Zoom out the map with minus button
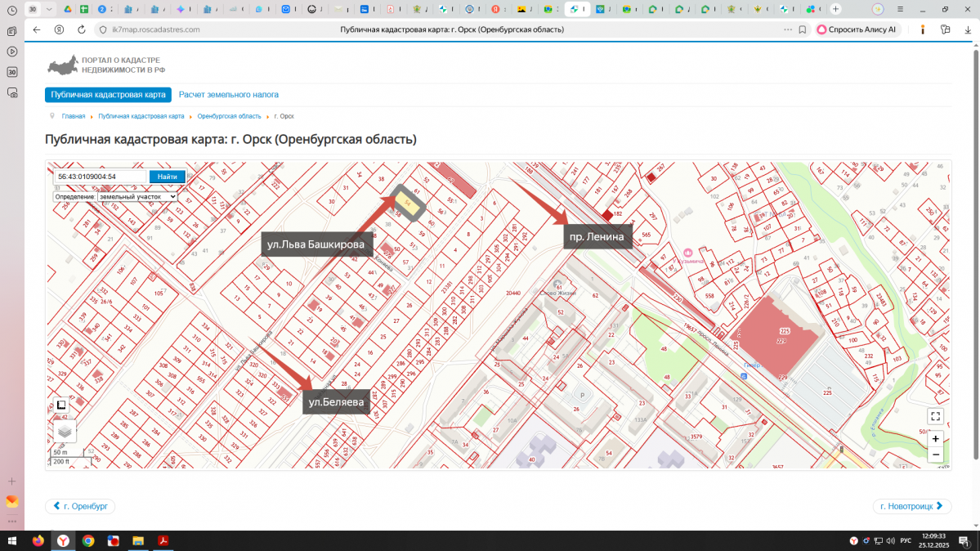980x551 pixels. [x=936, y=455]
